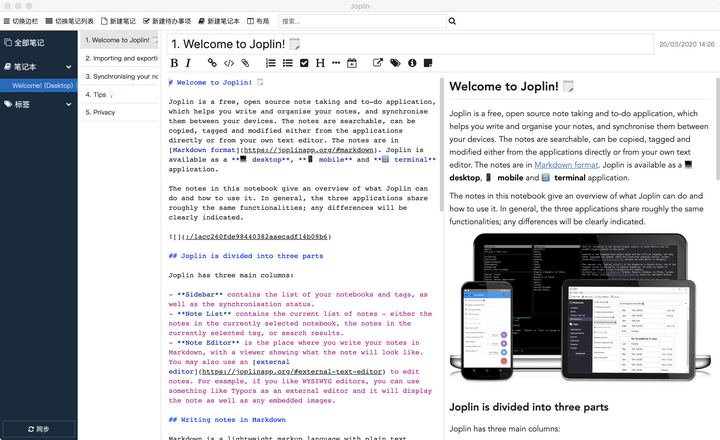Show note properties using the info icon

coord(412,63)
